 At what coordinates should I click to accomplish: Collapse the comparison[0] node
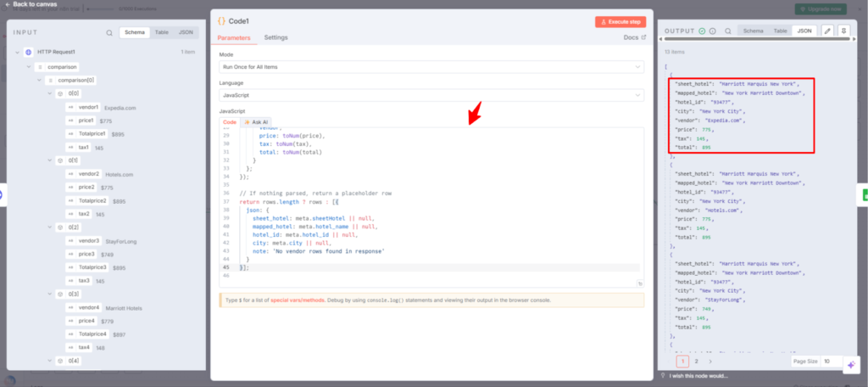point(39,81)
